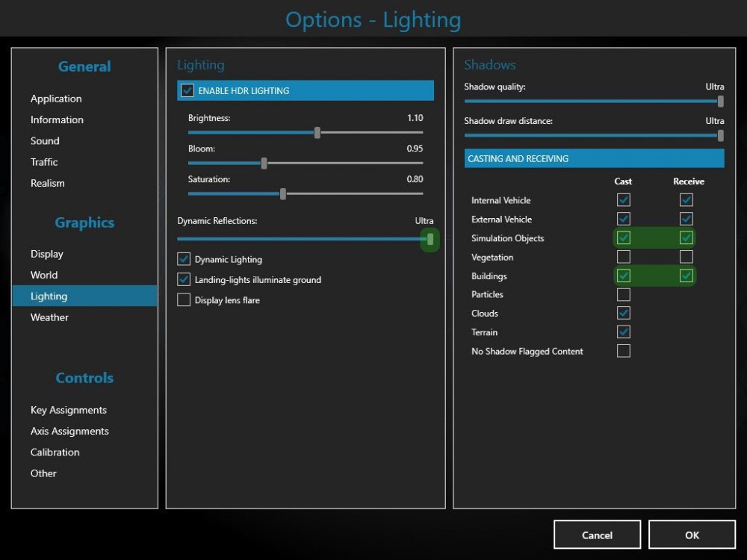
Task: Click the Shadow quality Ultra value
Action: pyautogui.click(x=715, y=87)
